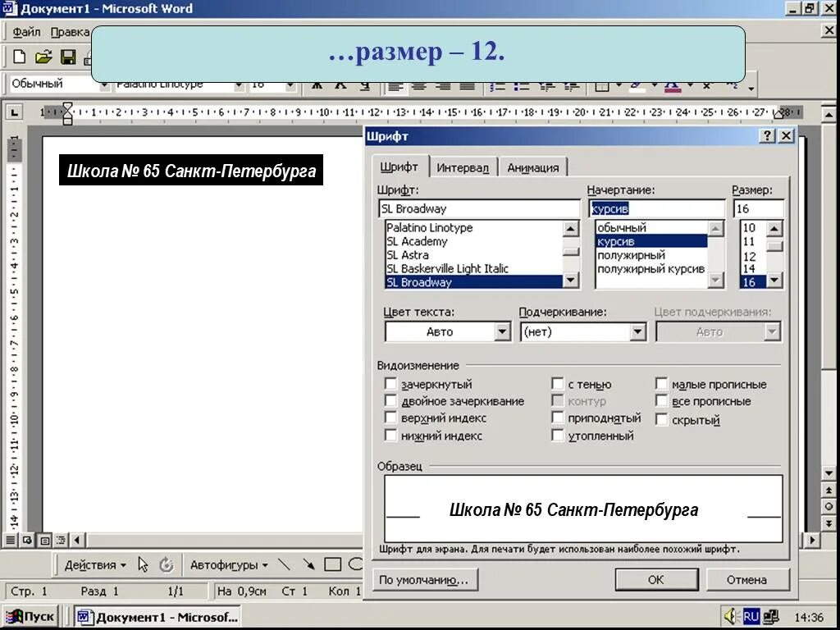Apply font color with the A icon
The height and width of the screenshot is (630, 840).
click(673, 85)
